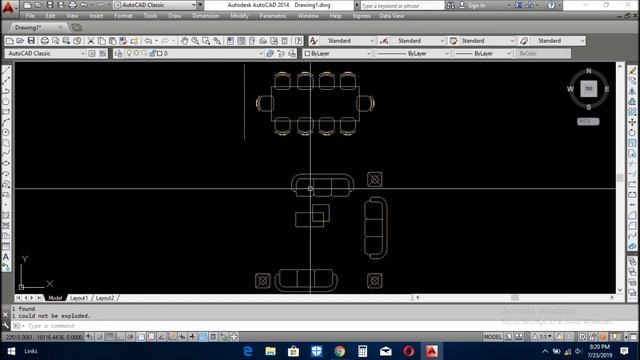The height and width of the screenshot is (360, 640).
Task: Click the TOP face of the ViewCube
Action: tap(589, 89)
